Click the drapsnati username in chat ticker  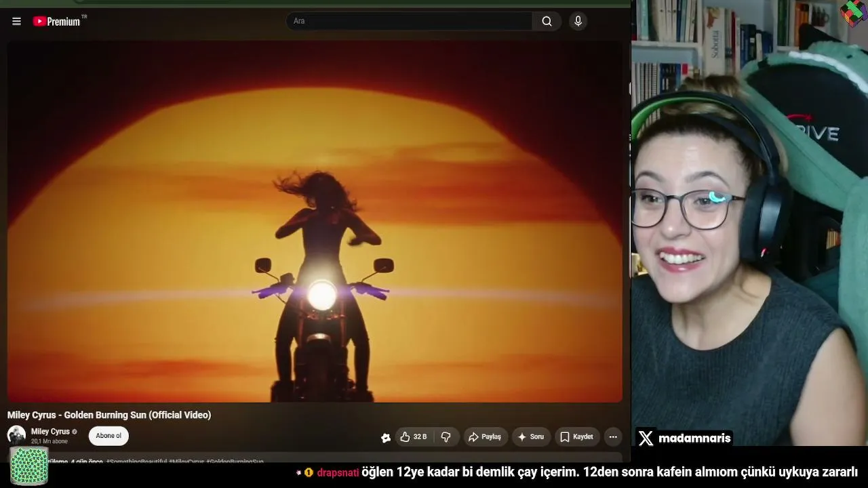[x=338, y=472]
